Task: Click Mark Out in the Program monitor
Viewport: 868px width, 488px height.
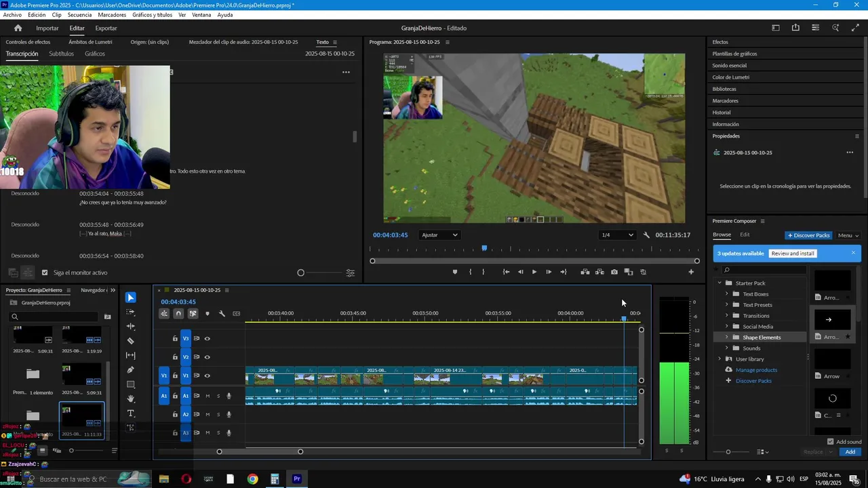Action: pyautogui.click(x=484, y=272)
